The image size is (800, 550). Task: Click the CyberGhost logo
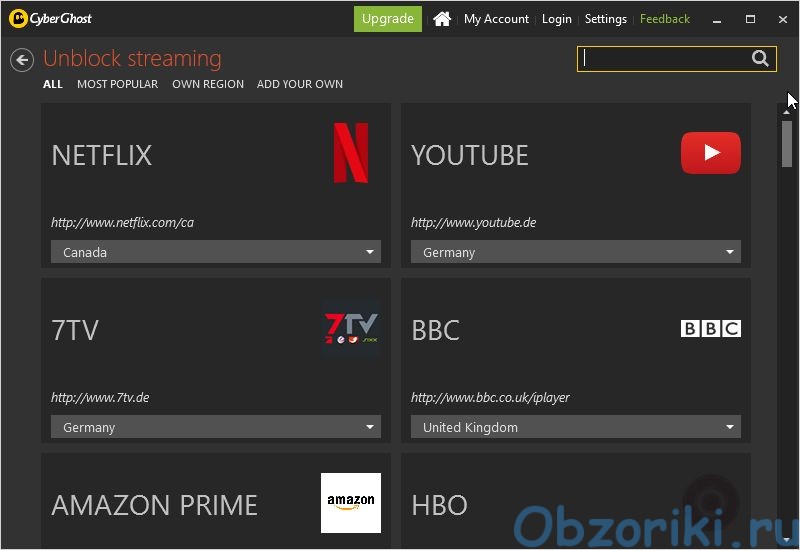[51, 19]
